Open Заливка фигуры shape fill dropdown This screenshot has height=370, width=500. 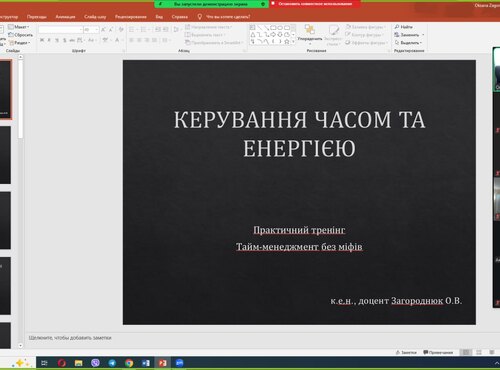tap(366, 27)
